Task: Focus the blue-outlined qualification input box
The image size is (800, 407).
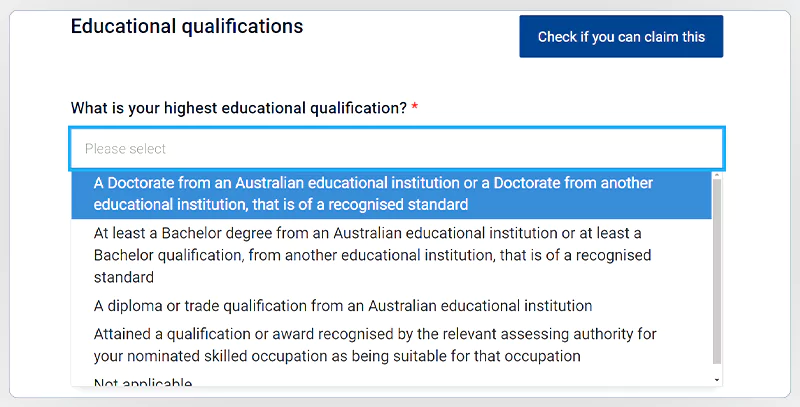Action: pos(396,149)
